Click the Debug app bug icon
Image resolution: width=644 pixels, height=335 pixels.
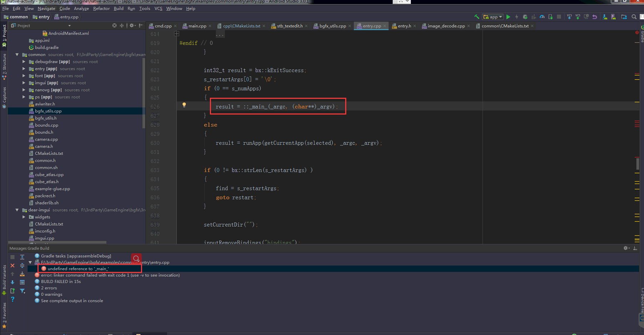click(x=525, y=17)
